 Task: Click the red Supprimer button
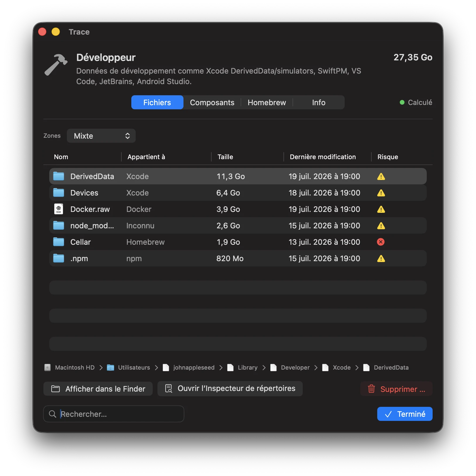(x=396, y=389)
